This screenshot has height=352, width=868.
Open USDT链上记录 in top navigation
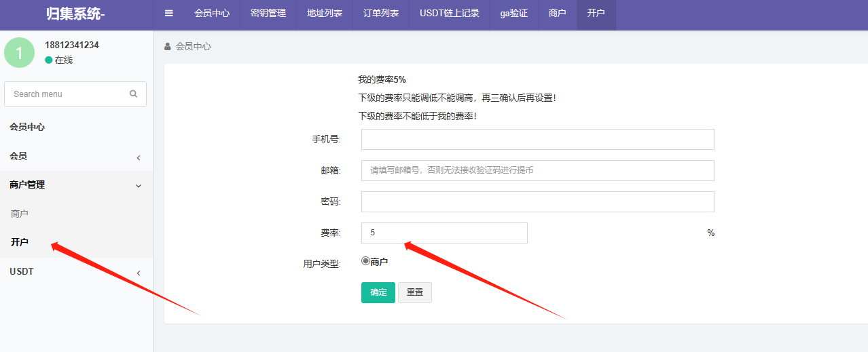[450, 13]
